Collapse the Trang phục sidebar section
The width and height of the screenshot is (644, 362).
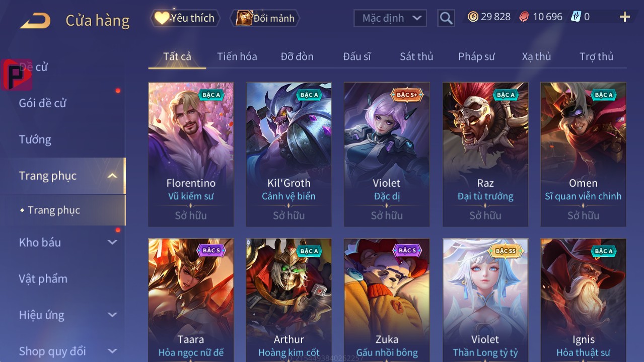coord(112,176)
